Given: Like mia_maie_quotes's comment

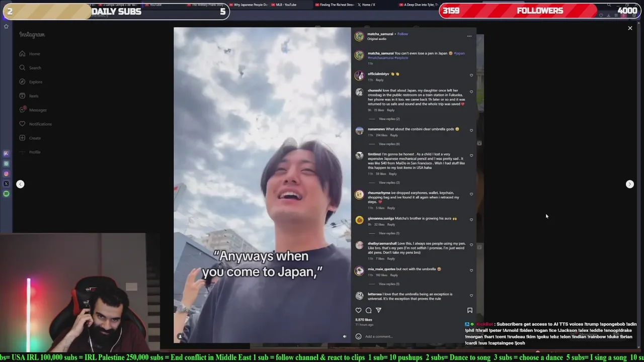Looking at the screenshot, I should click(471, 270).
